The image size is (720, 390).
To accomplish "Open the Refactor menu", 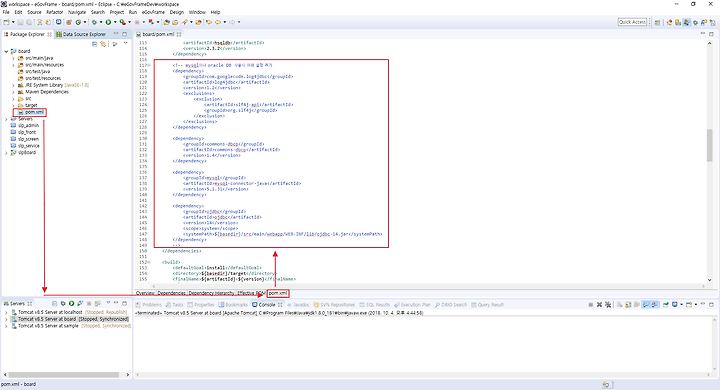I will (x=54, y=12).
